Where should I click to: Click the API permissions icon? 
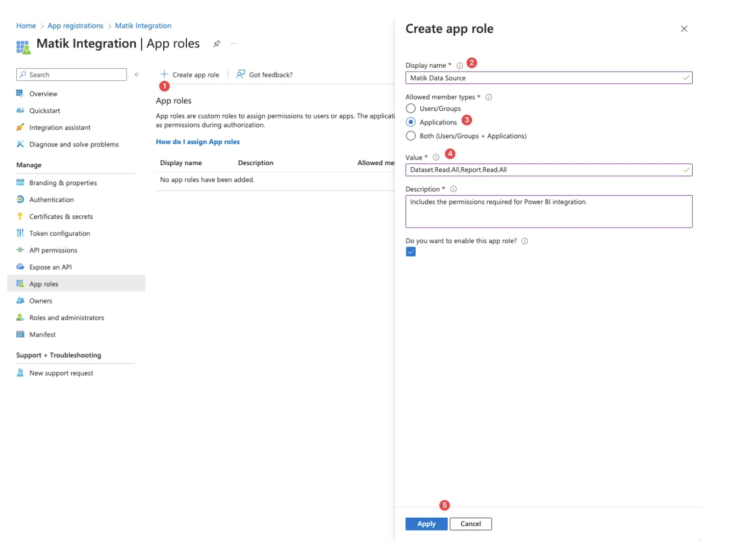click(x=20, y=250)
